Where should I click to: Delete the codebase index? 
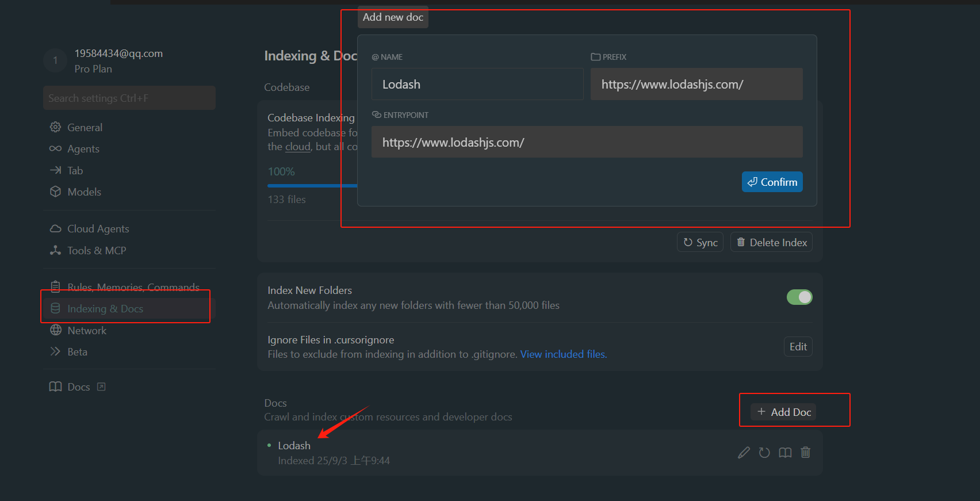click(771, 243)
